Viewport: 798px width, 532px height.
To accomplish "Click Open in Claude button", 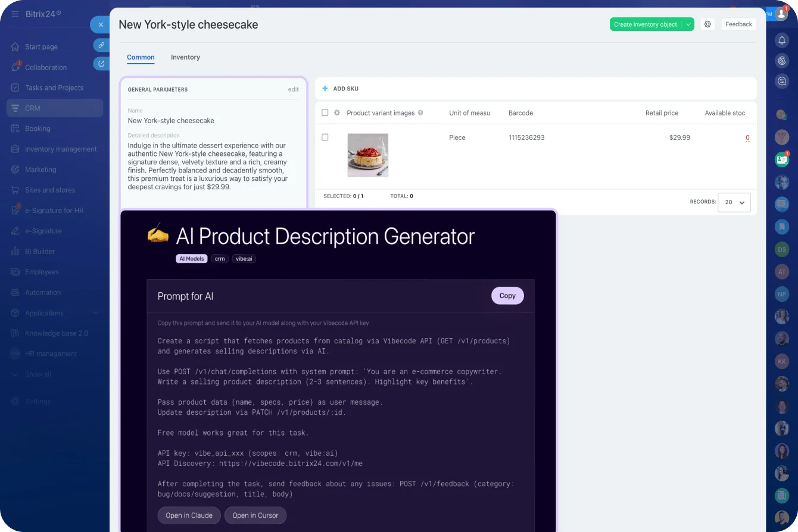I will (189, 515).
